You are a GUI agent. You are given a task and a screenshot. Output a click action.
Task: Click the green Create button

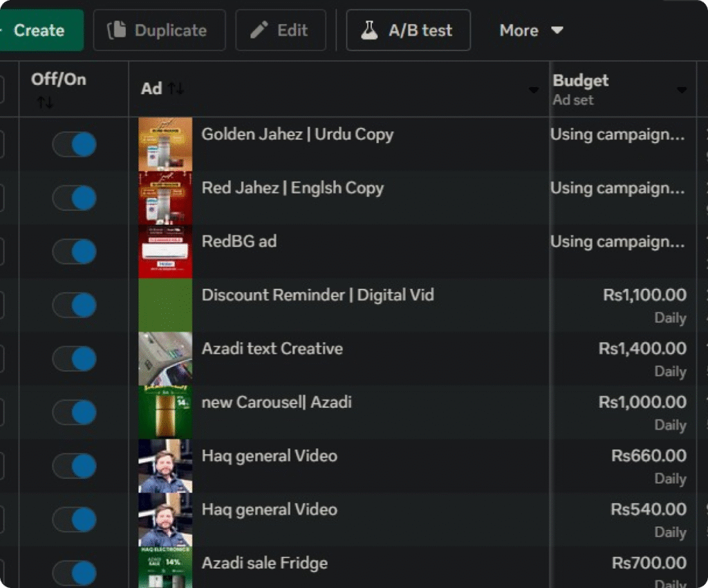click(40, 30)
